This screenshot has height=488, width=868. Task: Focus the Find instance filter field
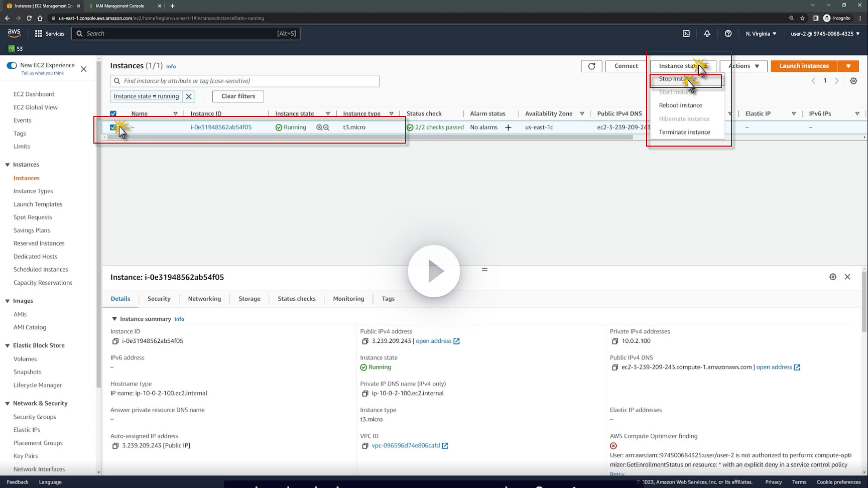click(x=244, y=81)
